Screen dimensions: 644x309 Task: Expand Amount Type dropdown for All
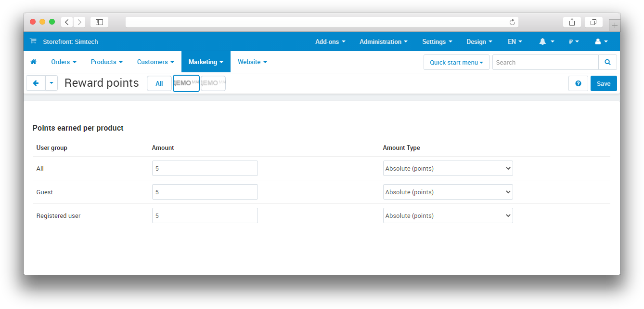[448, 169]
